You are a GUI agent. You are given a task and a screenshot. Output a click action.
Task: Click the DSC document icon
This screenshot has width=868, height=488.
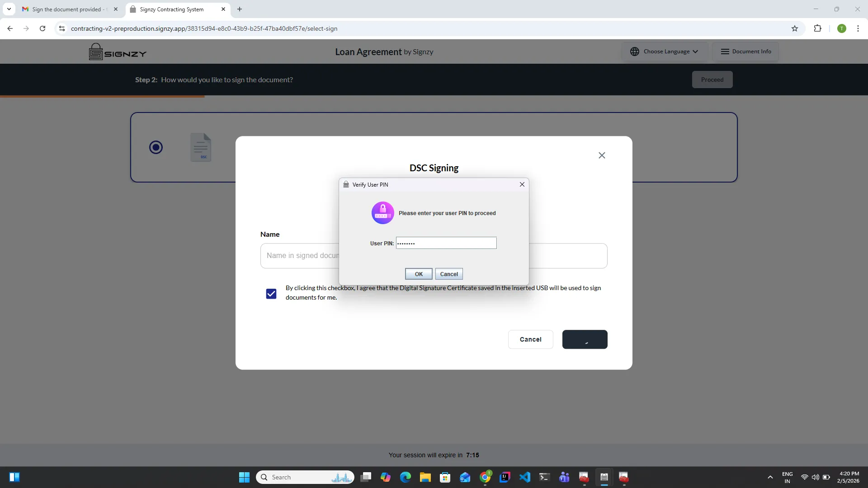tap(201, 147)
